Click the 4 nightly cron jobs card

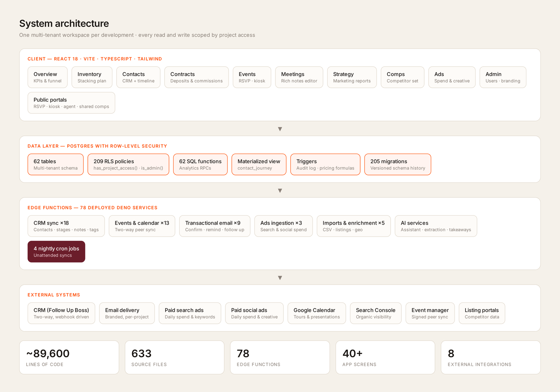(x=56, y=252)
